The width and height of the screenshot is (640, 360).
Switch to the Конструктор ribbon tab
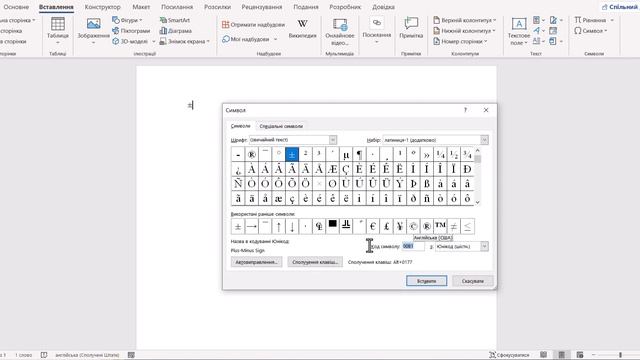pyautogui.click(x=102, y=7)
